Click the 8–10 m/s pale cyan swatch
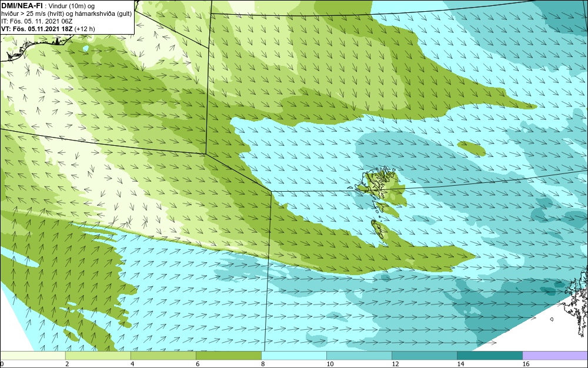This screenshot has width=588, height=368. [293, 355]
